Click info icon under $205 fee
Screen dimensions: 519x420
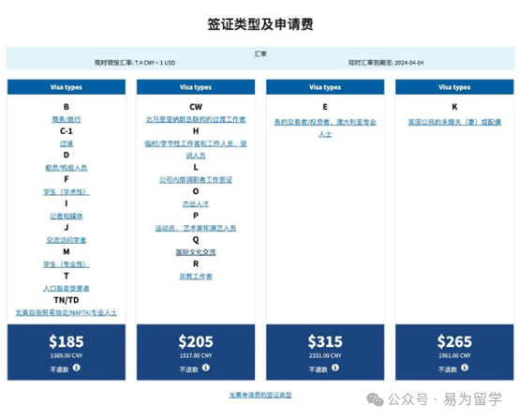point(206,367)
